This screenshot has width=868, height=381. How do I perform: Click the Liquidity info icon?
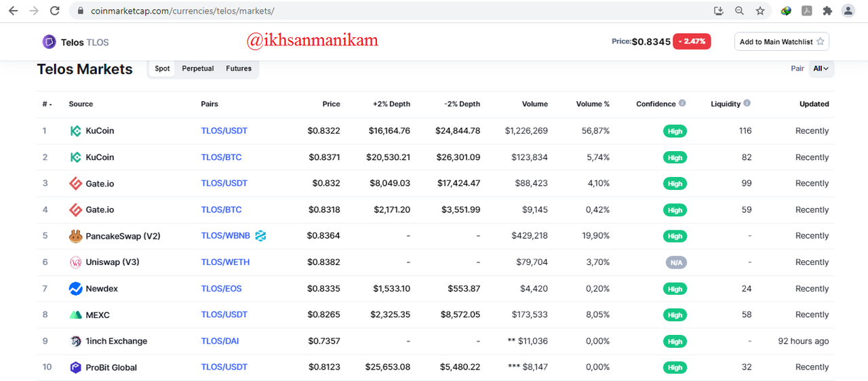(747, 103)
